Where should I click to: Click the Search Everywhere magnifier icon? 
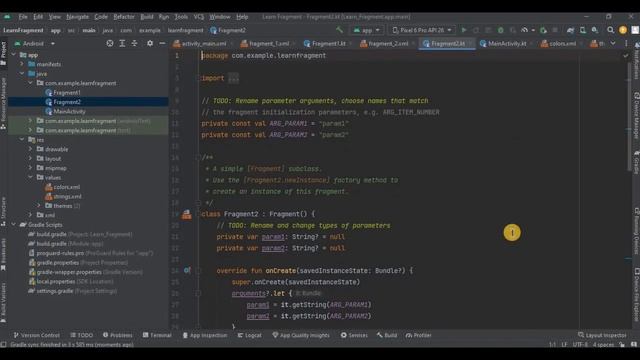pyautogui.click(x=610, y=30)
